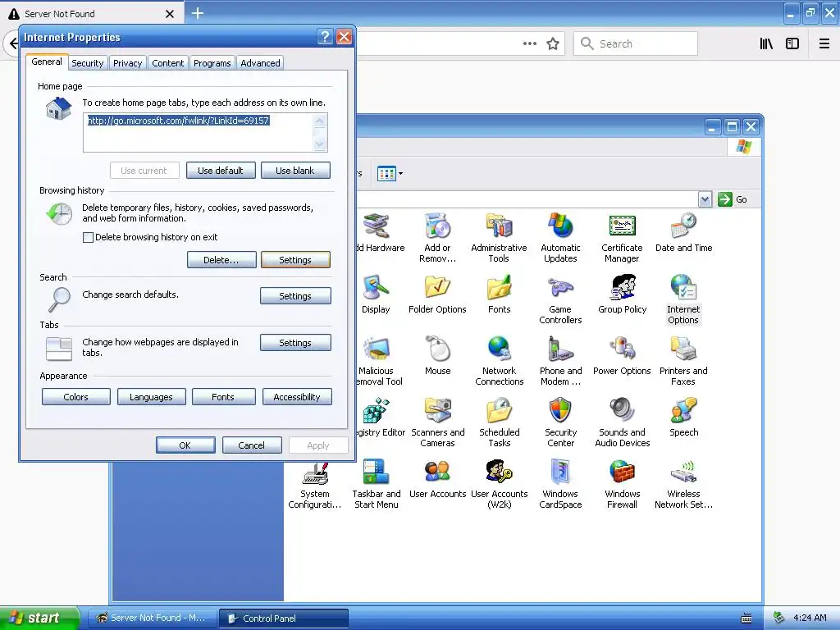Viewport: 840px width, 630px height.
Task: Open Display settings icon
Action: (376, 294)
